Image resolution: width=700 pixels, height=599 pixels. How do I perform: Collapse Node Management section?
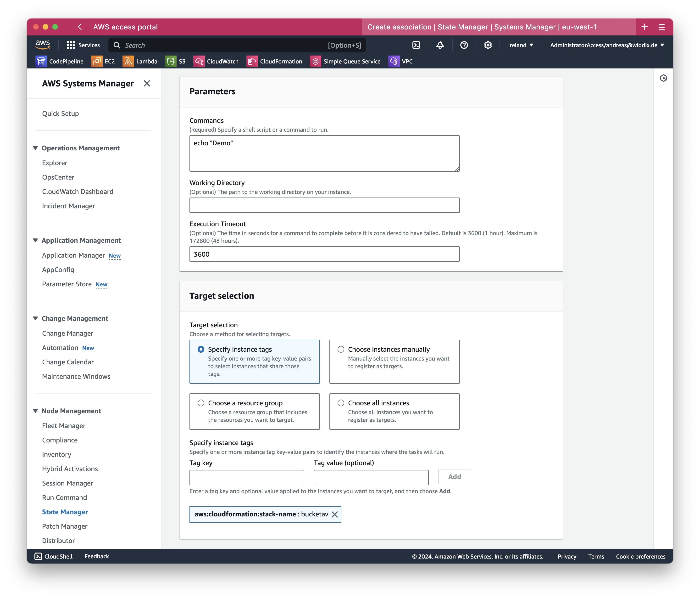(35, 411)
